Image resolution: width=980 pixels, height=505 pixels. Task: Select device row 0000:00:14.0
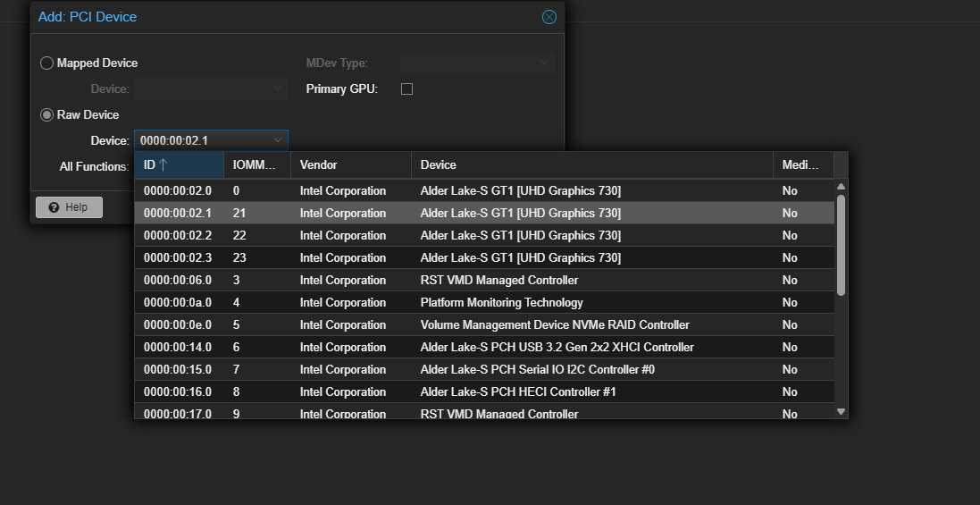coord(484,347)
